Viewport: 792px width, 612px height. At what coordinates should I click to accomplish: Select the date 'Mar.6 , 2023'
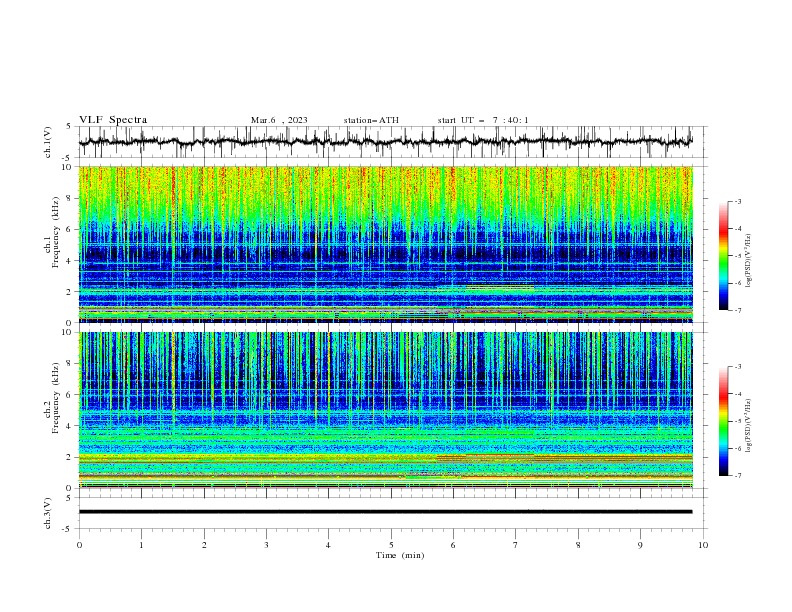pos(279,120)
